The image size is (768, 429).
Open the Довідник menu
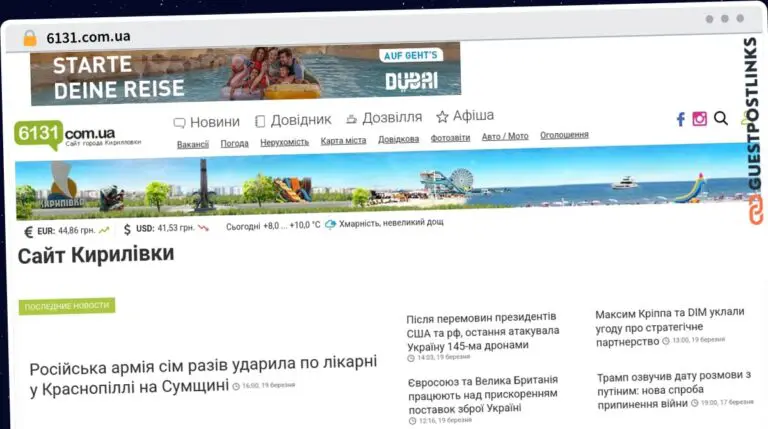[292, 120]
